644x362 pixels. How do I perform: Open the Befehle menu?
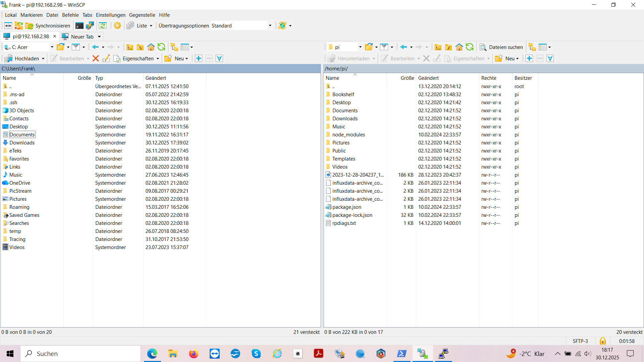coord(70,15)
